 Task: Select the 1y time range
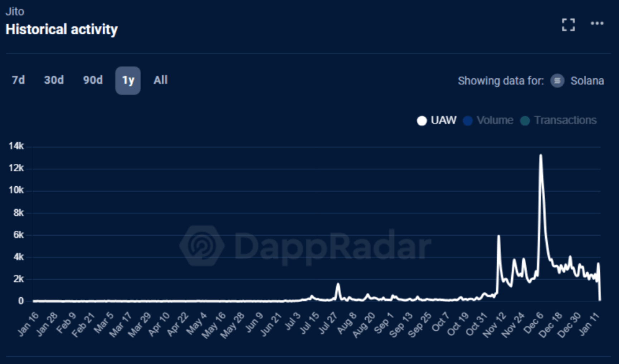click(128, 80)
